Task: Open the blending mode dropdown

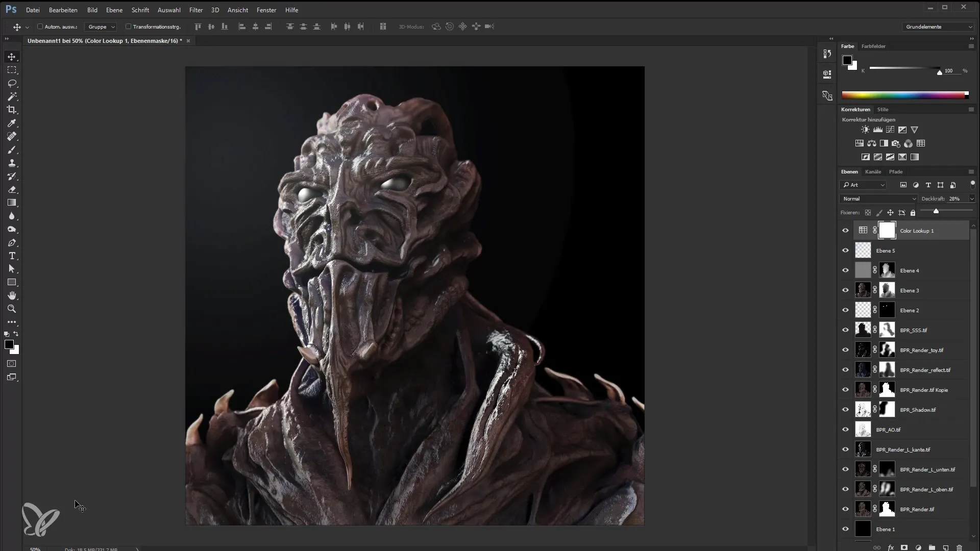Action: pos(878,198)
